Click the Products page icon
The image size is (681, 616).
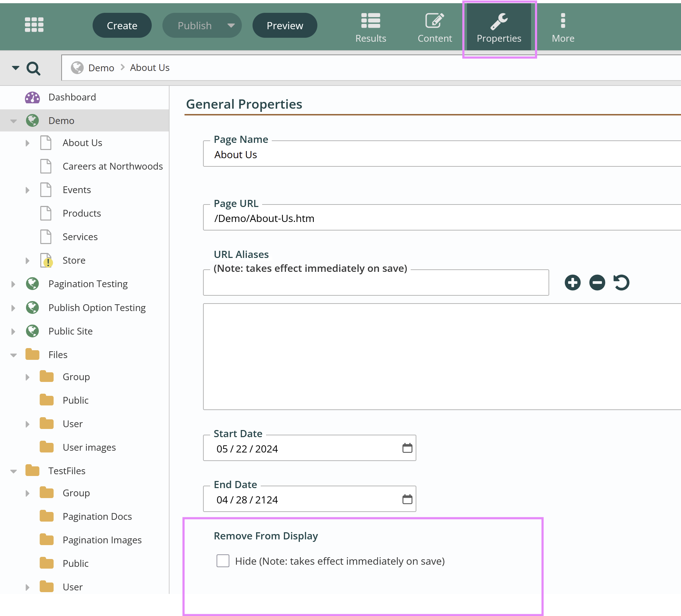[x=46, y=213]
